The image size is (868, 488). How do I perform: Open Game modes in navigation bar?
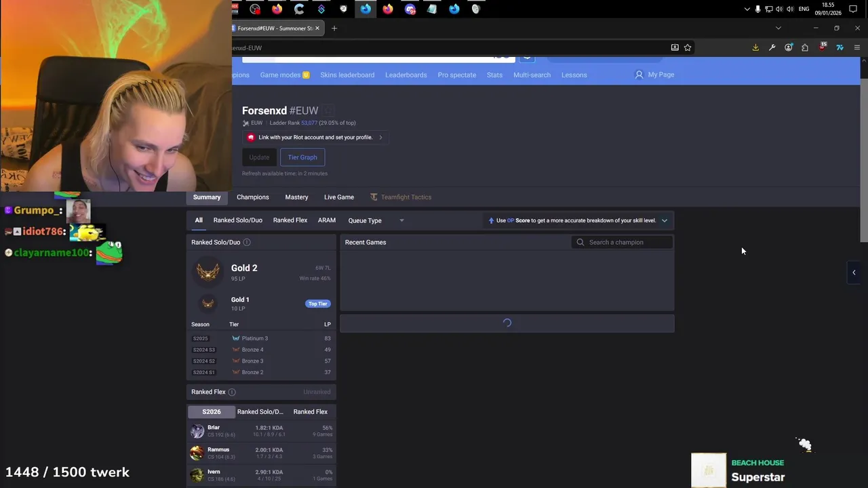pos(285,75)
